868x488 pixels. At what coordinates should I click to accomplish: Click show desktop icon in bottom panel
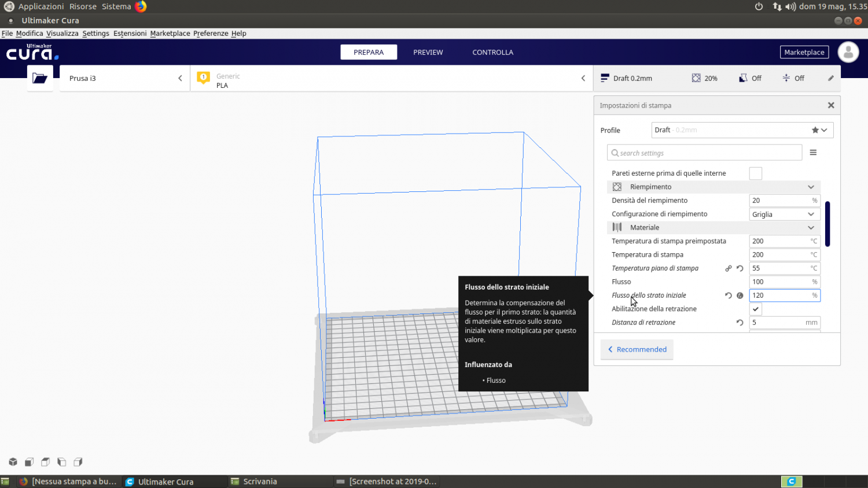click(5, 481)
